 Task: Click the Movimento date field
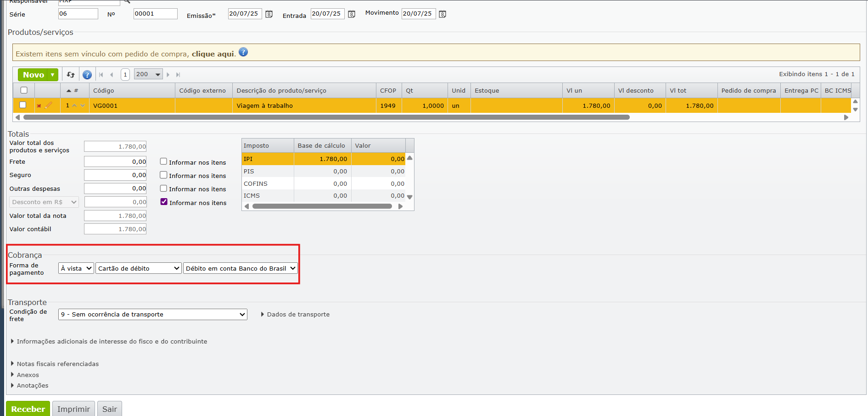click(x=418, y=14)
